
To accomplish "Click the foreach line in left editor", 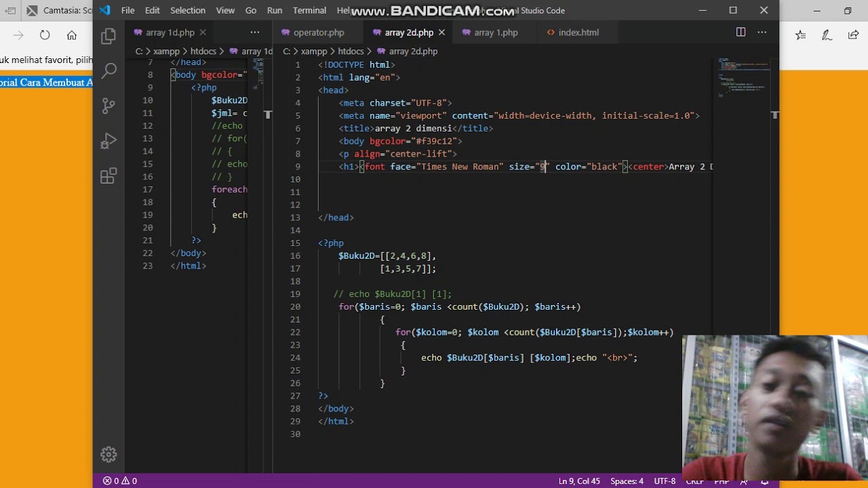I will (x=229, y=190).
